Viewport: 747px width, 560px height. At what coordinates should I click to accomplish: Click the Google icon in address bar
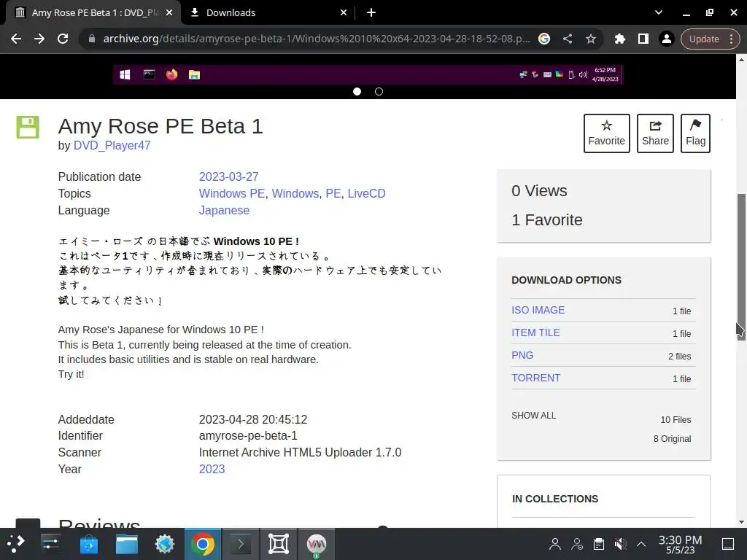point(544,39)
